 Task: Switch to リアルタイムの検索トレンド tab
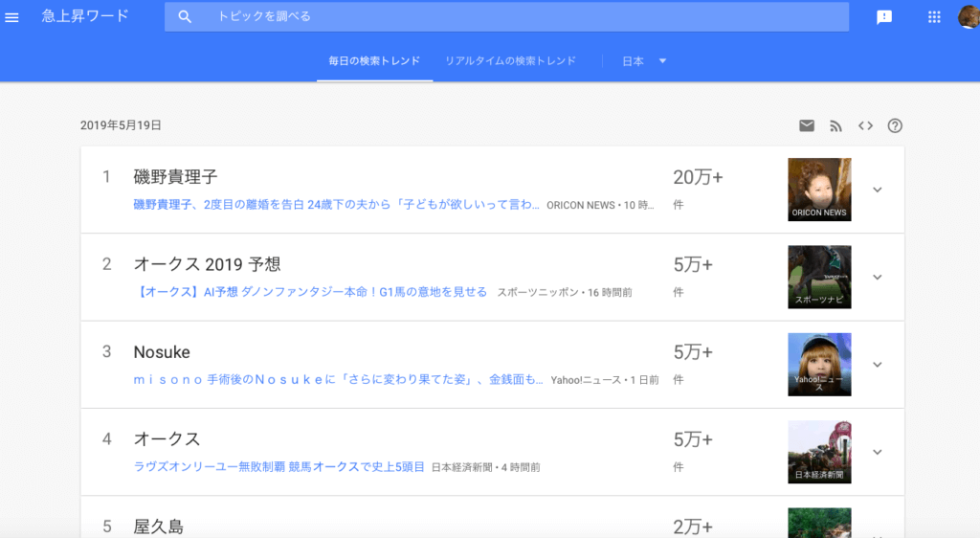[510, 61]
